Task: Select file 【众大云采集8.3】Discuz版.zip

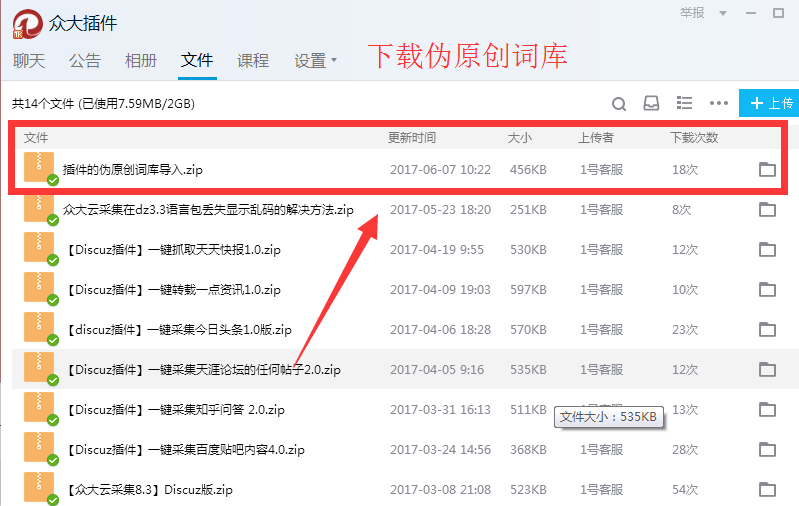Action: coord(149,490)
